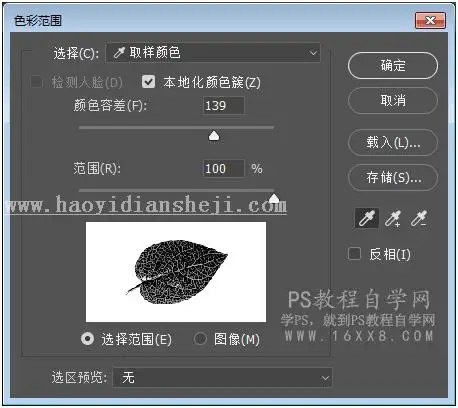Open the 选择(C) 取样颜色 dropdown
Image resolution: width=458 pixels, height=408 pixels.
click(213, 53)
